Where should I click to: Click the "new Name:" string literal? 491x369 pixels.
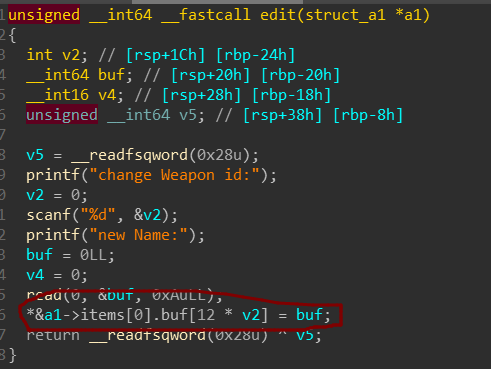click(x=143, y=235)
